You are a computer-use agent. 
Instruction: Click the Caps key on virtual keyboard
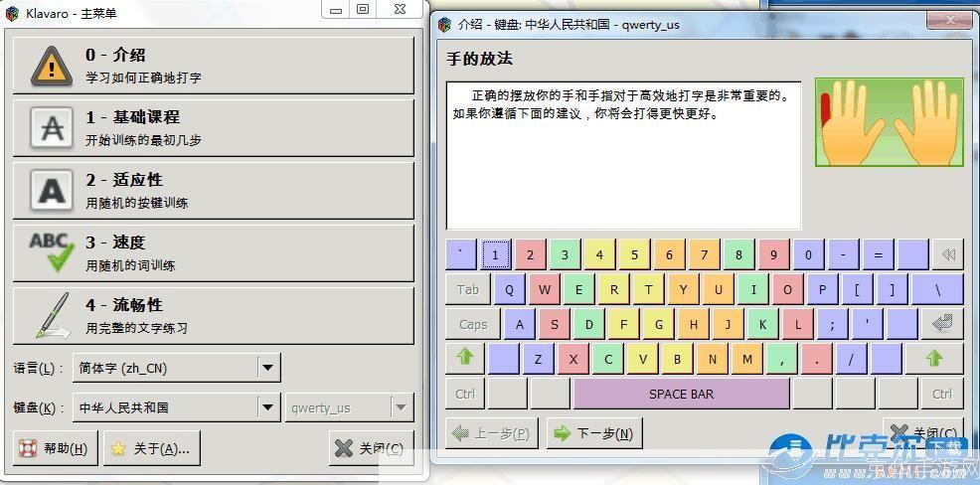(x=473, y=324)
